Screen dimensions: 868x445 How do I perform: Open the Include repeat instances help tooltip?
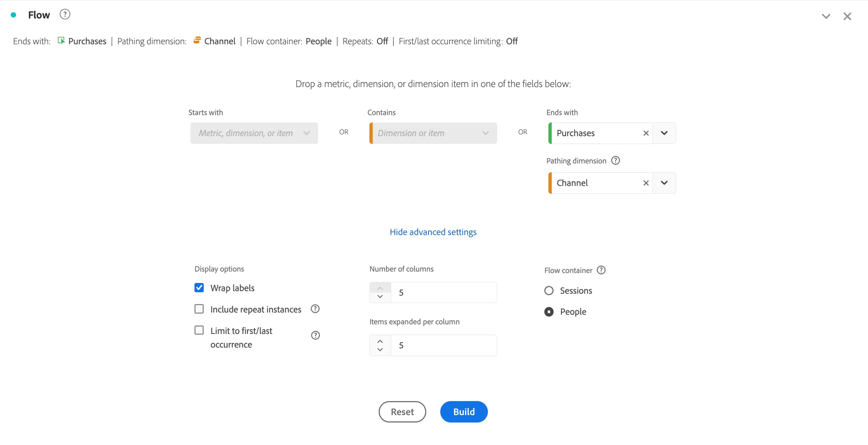315,309
